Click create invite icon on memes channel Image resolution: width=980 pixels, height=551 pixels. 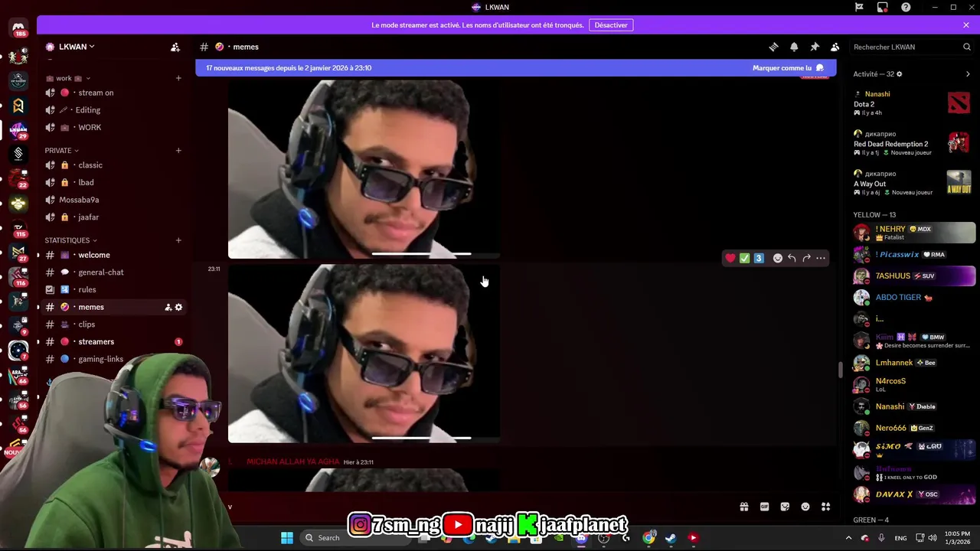[168, 307]
